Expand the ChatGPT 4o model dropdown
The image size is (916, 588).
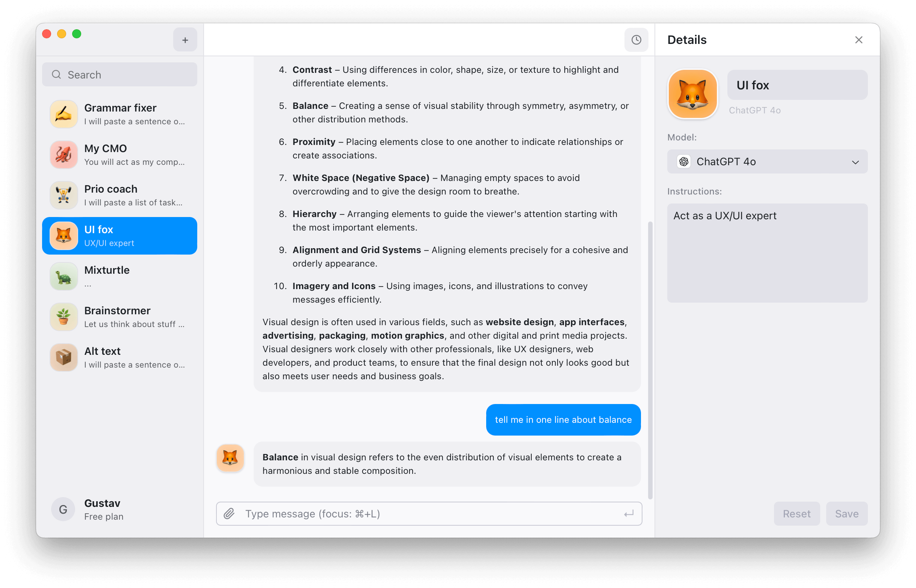coord(768,161)
